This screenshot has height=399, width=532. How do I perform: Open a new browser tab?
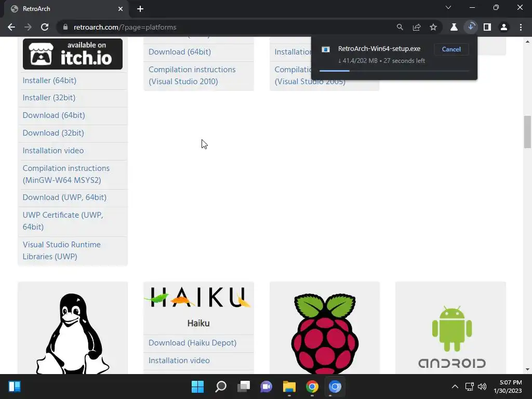140,9
